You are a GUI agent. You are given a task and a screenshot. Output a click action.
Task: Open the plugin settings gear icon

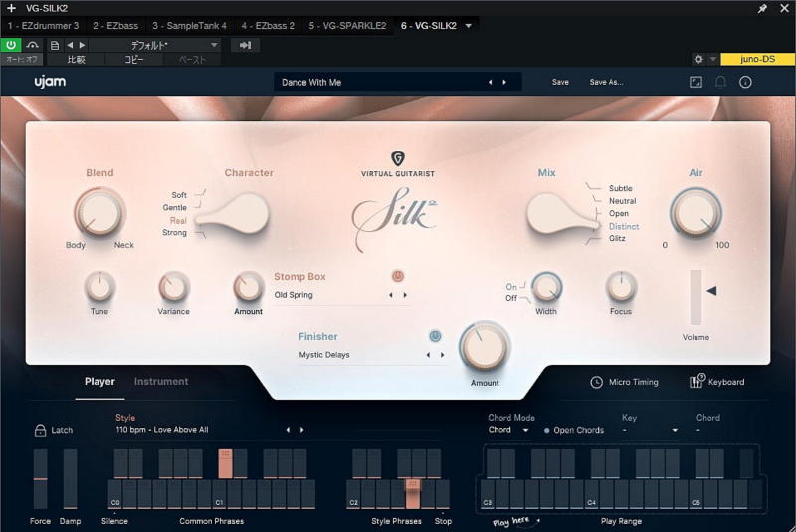coord(698,59)
